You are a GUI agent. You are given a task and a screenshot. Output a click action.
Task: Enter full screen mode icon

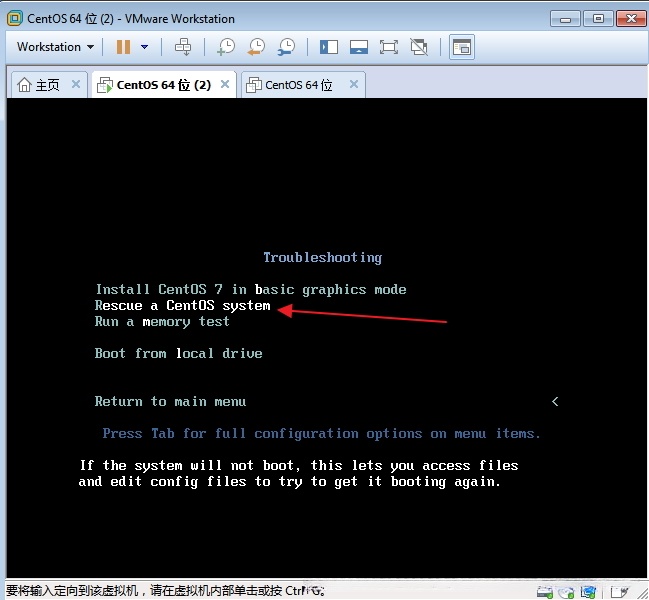coord(389,47)
